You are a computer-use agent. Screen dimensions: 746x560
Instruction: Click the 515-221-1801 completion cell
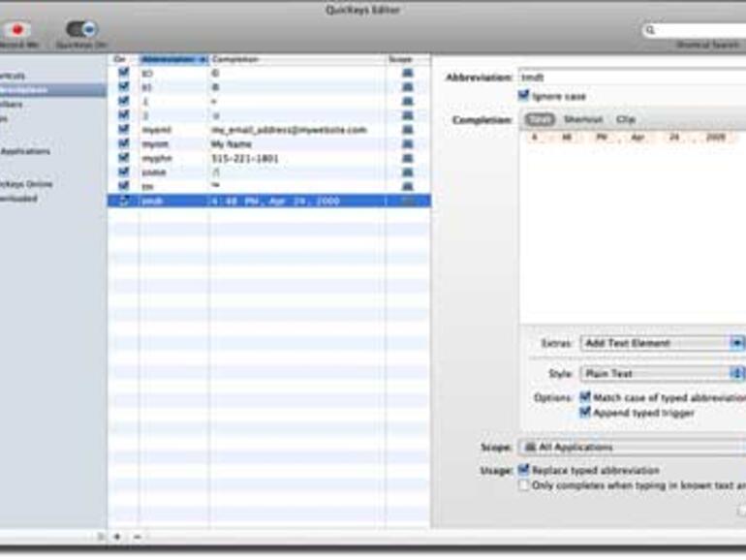tap(297, 159)
